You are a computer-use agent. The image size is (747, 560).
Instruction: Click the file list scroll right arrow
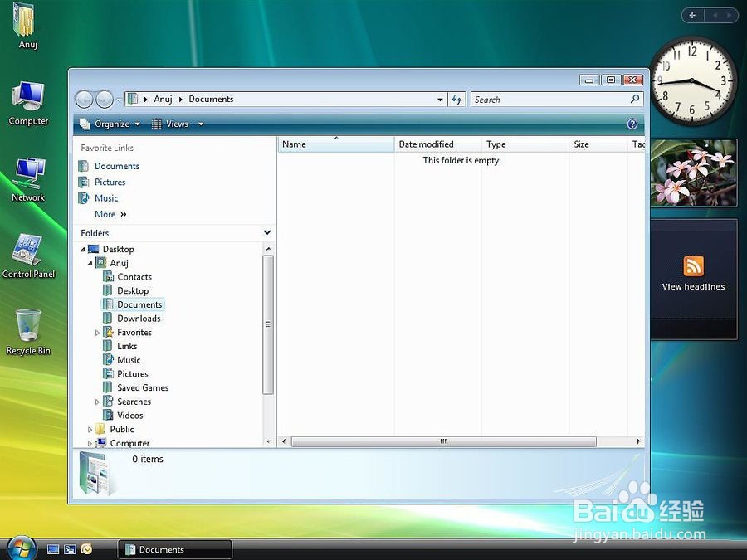[x=638, y=441]
